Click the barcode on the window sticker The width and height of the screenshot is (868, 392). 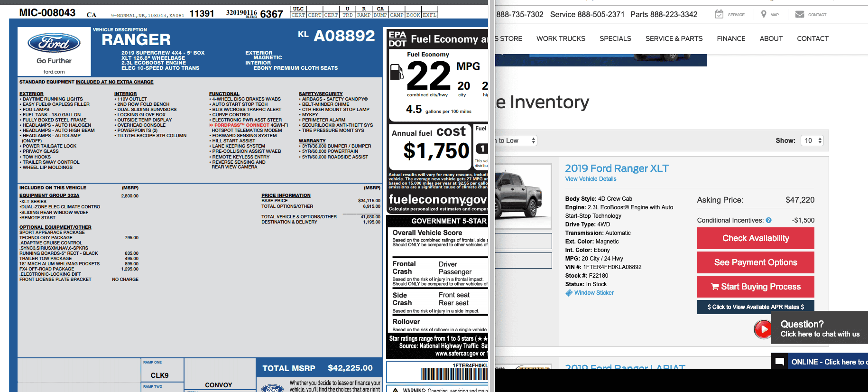click(454, 374)
